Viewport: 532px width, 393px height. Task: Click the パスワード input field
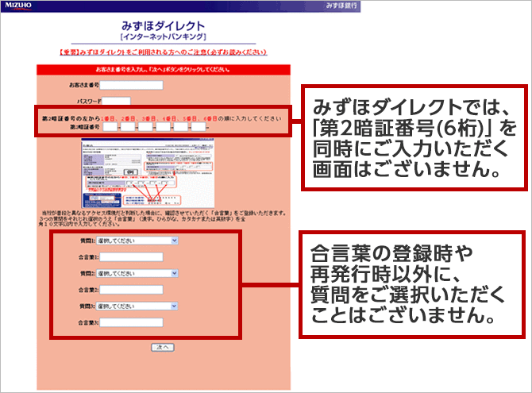pos(117,101)
